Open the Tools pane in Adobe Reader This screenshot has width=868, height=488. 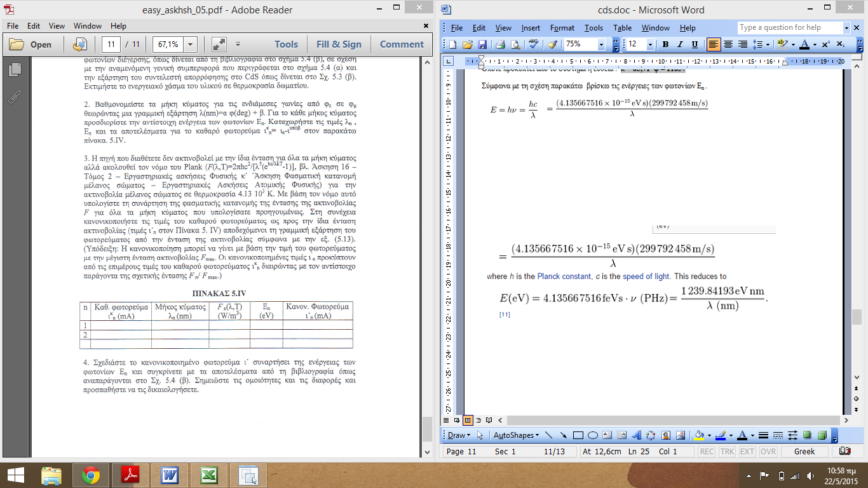pyautogui.click(x=286, y=44)
